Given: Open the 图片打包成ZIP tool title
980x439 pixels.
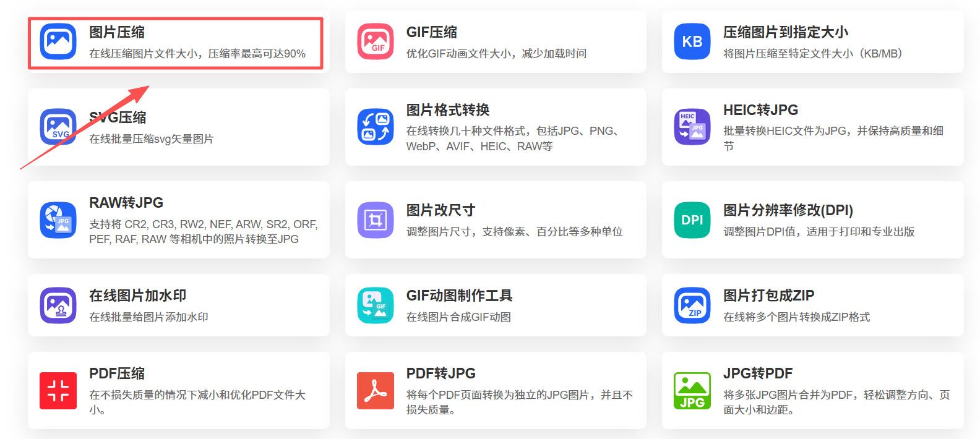Looking at the screenshot, I should pos(769,296).
